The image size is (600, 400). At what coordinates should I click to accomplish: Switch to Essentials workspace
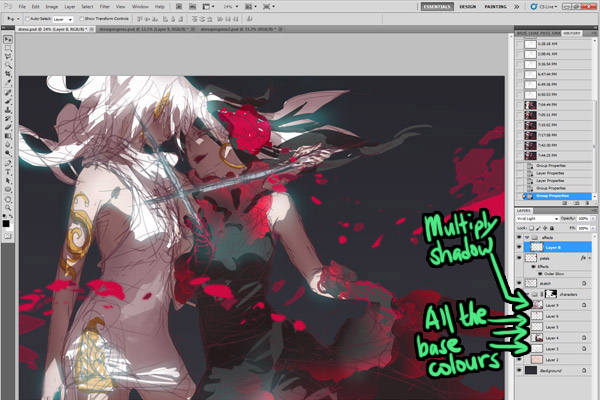[437, 7]
